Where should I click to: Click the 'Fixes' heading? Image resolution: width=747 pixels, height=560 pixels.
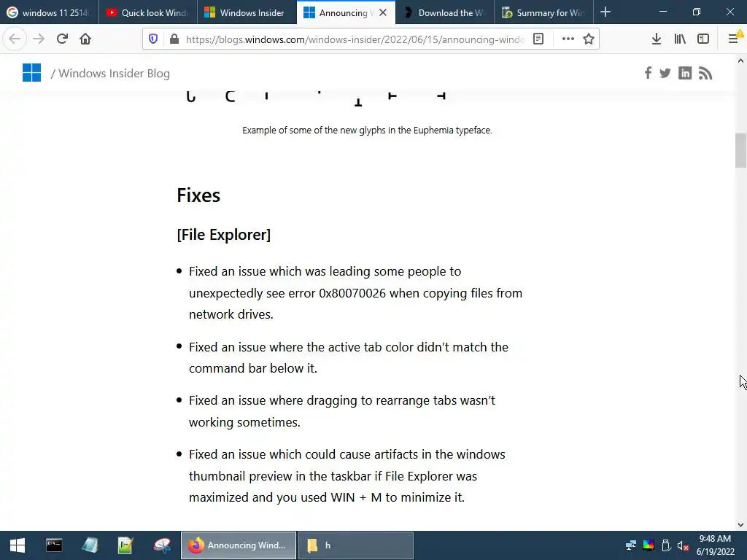click(198, 195)
